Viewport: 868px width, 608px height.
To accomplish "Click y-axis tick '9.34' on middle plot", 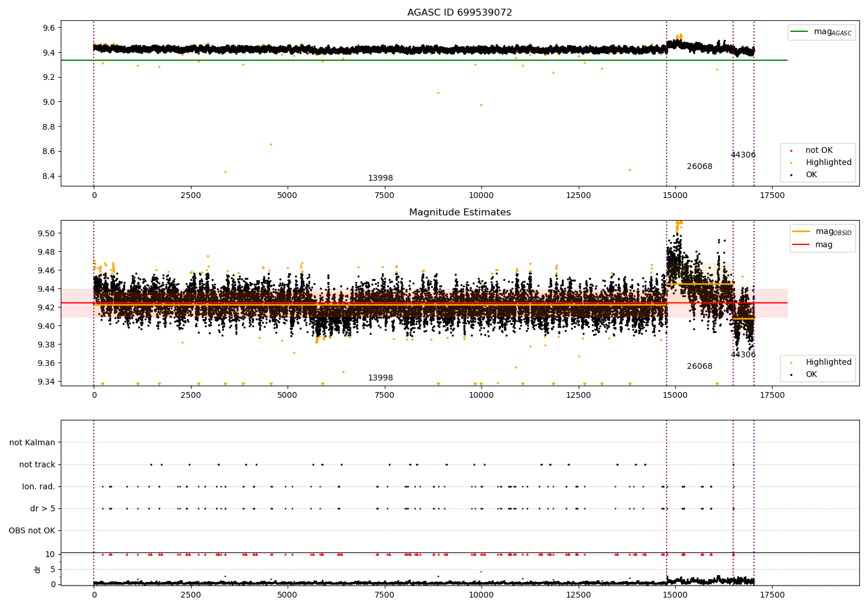I will 46,382.
